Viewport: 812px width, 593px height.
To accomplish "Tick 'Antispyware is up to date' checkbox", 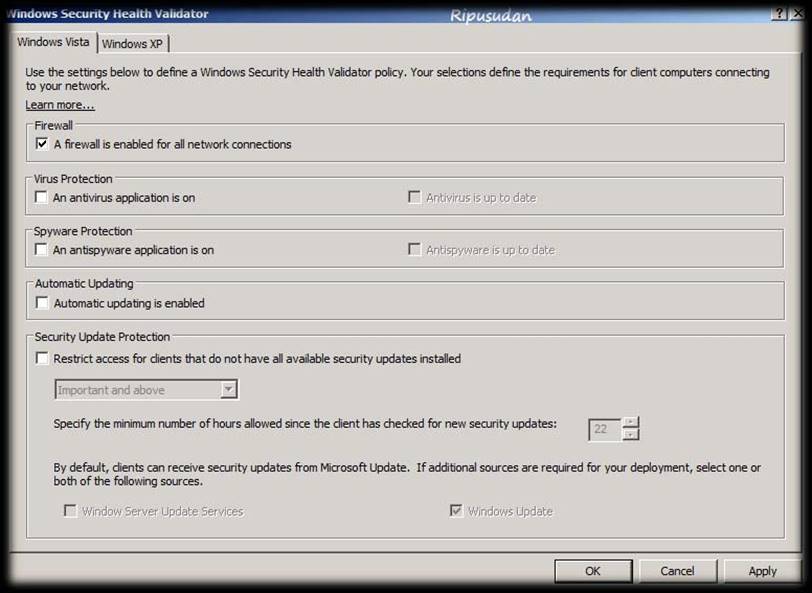I will [414, 250].
